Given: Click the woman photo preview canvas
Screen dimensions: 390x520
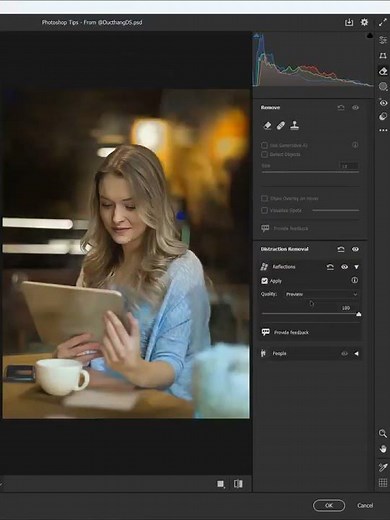Looking at the screenshot, I should [x=126, y=253].
